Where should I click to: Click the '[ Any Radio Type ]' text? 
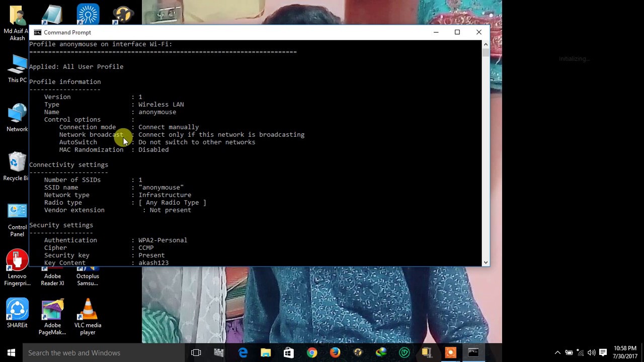[x=172, y=203]
